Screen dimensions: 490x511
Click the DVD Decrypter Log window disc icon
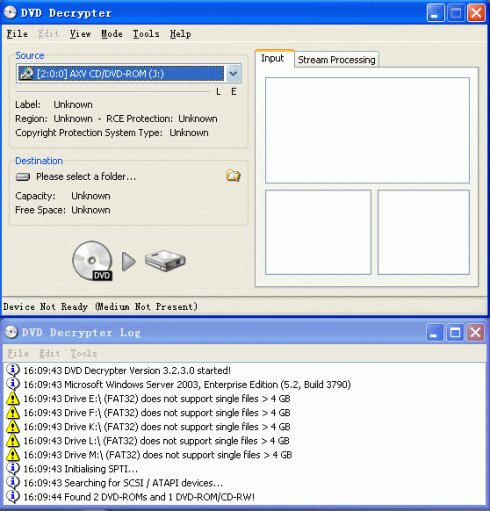coord(11,332)
